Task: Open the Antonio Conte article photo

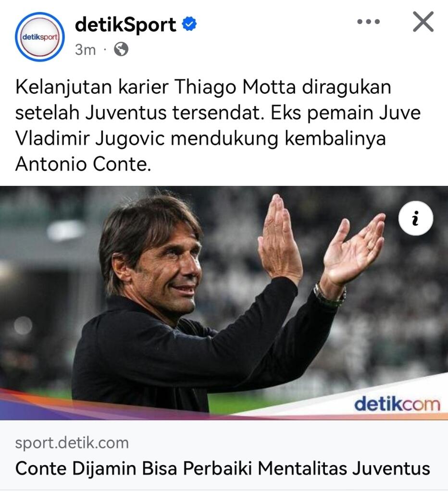Action: 224,303
